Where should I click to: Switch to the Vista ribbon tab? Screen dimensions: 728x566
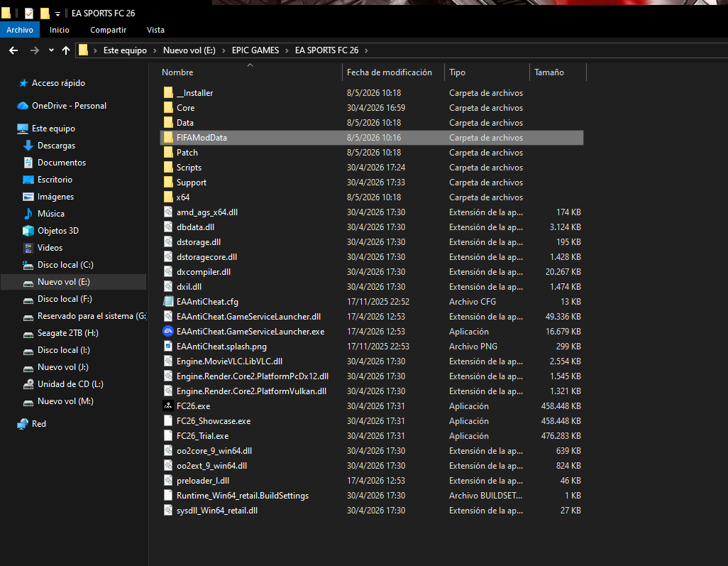click(155, 30)
